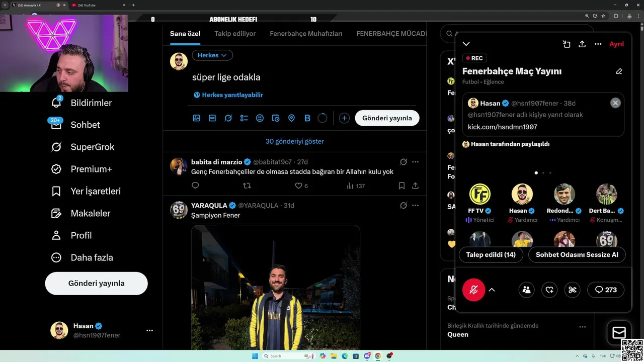Open account menu dots beside Hasan
The image size is (644, 362).
(149, 330)
